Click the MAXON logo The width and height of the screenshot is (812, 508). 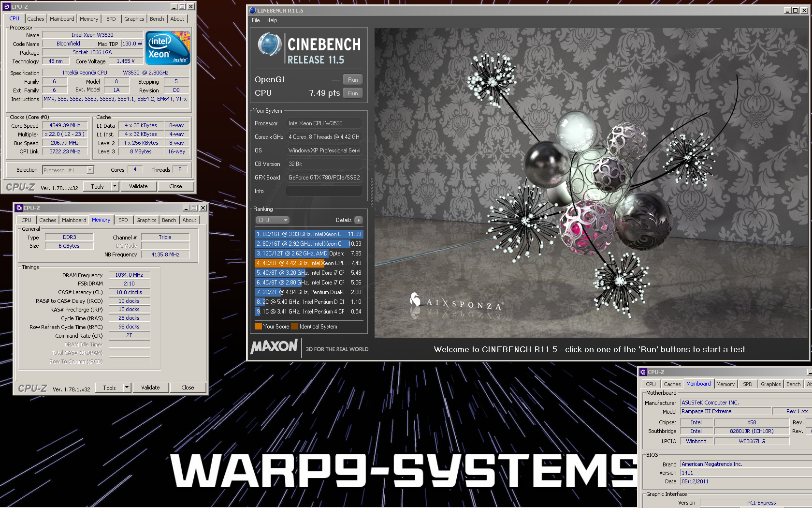274,346
